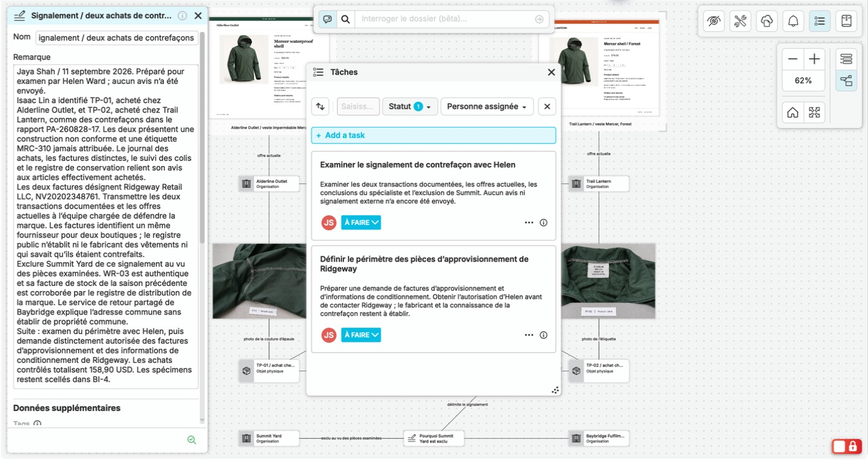
Task: Return to the home view icon
Action: coord(793,113)
